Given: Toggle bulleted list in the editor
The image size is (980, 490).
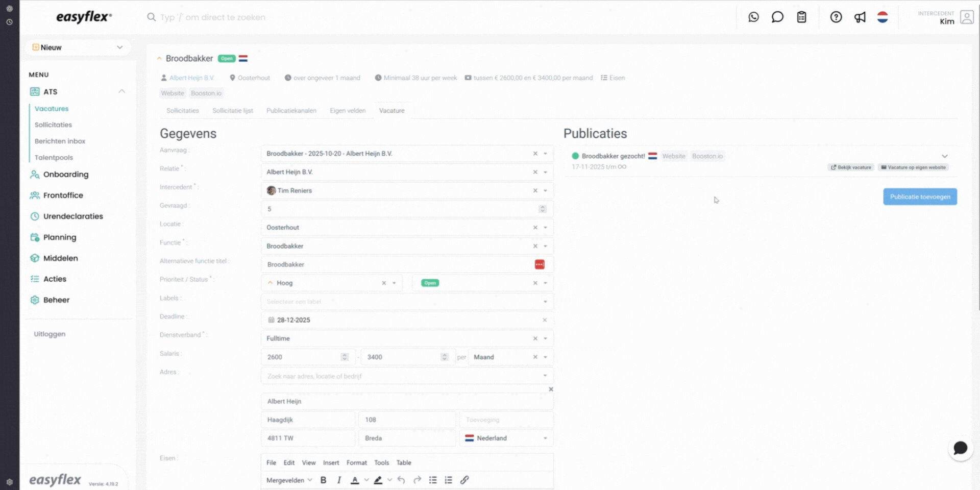Looking at the screenshot, I should coord(433,480).
